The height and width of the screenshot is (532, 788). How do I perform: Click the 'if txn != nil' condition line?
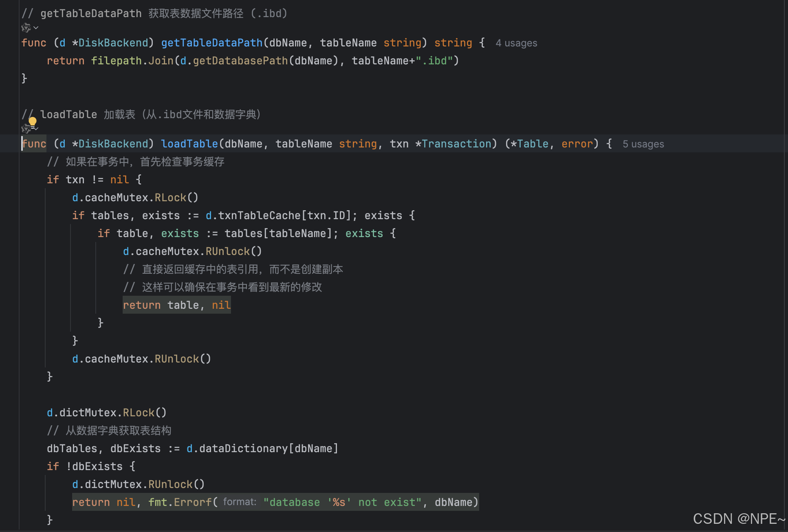pyautogui.click(x=94, y=180)
